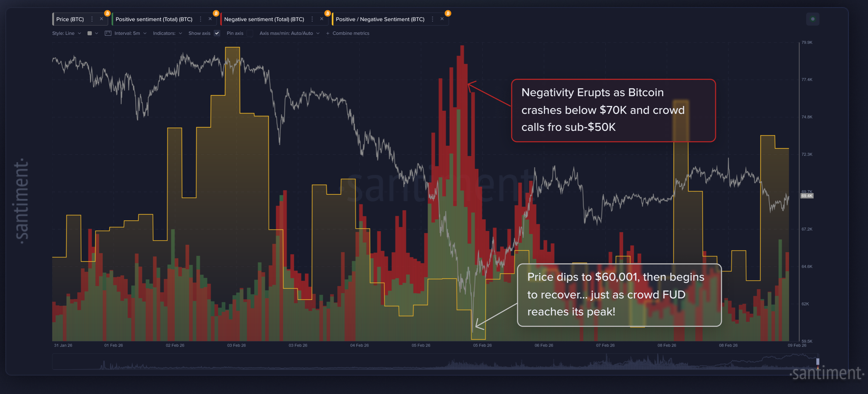Enable the Pin axis checkbox
Viewport: 868px width, 394px height.
click(250, 33)
